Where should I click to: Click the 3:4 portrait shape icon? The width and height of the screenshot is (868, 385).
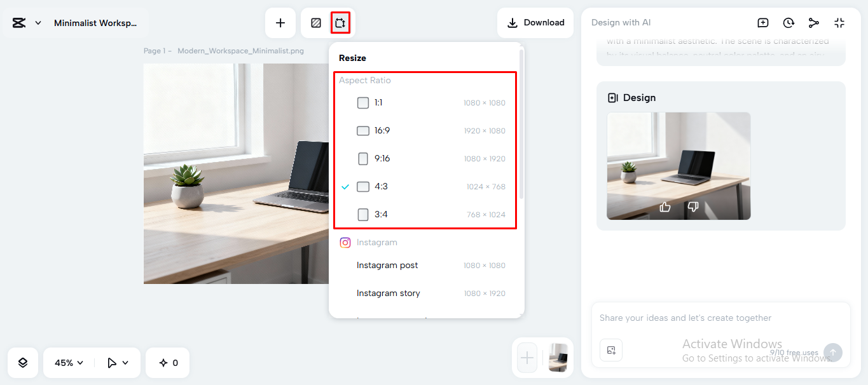point(363,215)
